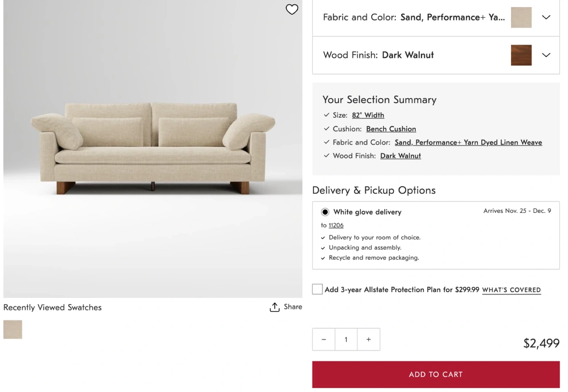568x392 pixels.
Task: Click the Share upload icon
Action: [275, 307]
